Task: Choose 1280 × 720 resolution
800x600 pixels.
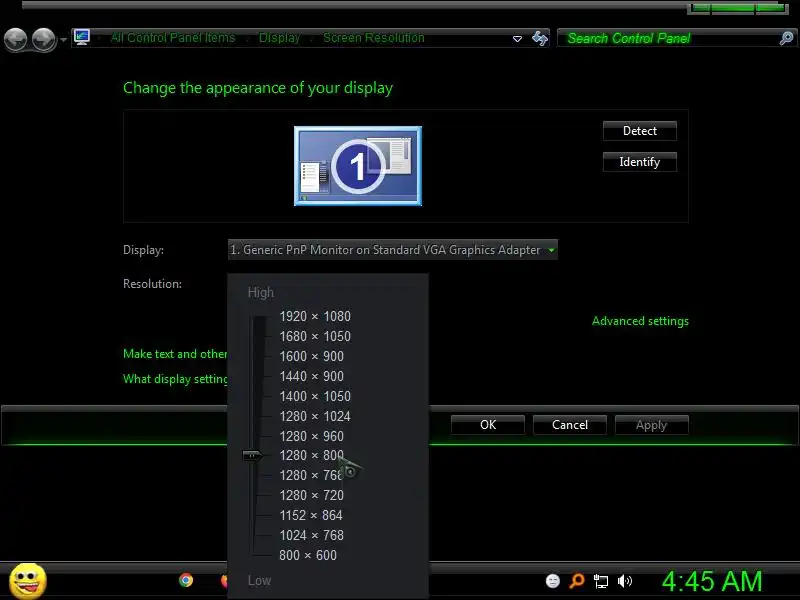Action: [x=311, y=495]
